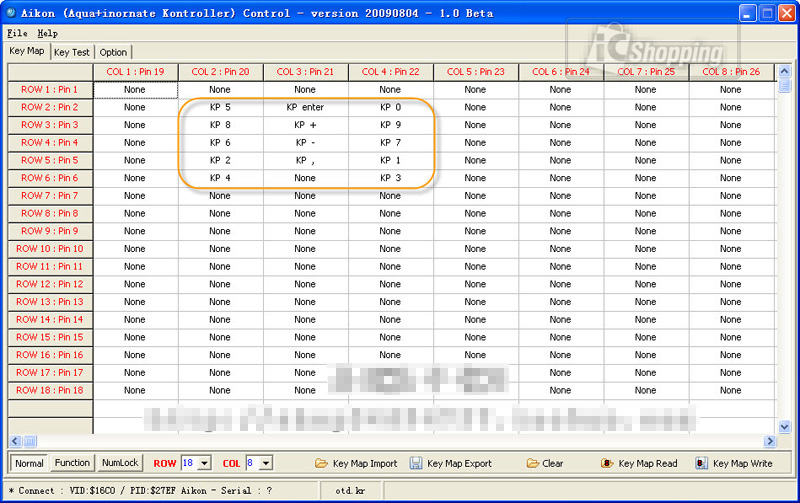Screen dimensions: 800x503
Task: Click the Aikon app icon in title bar
Action: [10, 13]
